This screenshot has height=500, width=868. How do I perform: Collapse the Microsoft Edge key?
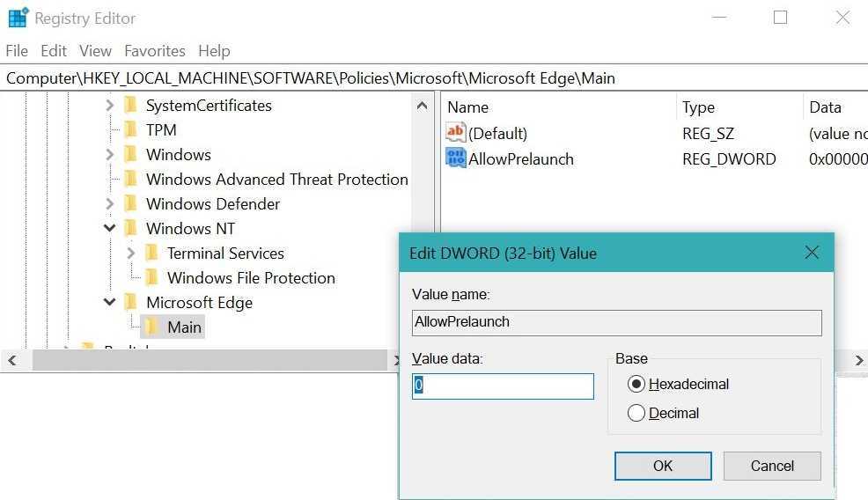click(x=110, y=302)
